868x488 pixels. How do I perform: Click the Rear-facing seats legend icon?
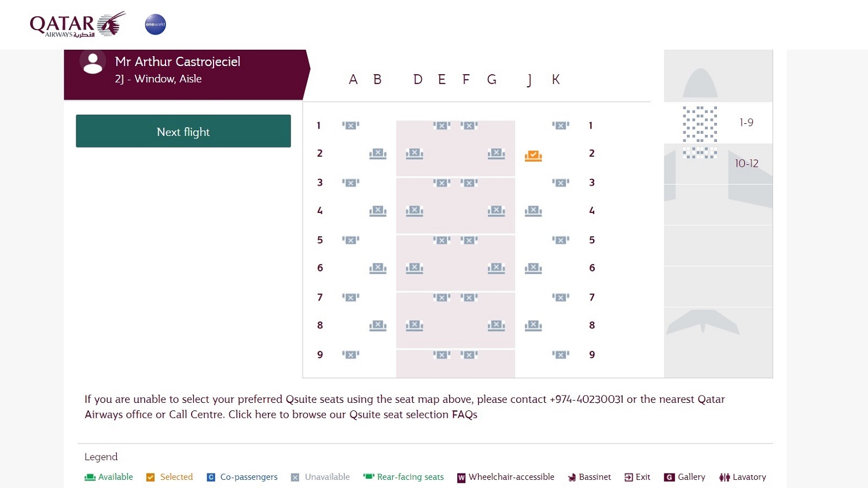[369, 477]
